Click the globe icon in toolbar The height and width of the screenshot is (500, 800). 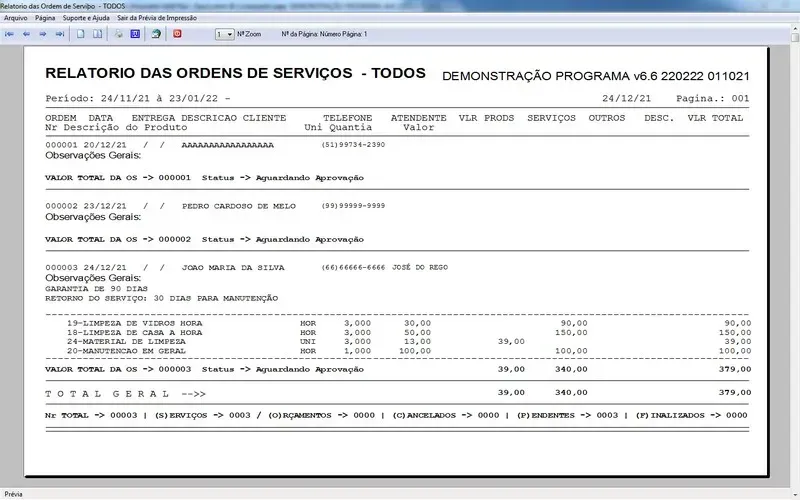click(155, 34)
